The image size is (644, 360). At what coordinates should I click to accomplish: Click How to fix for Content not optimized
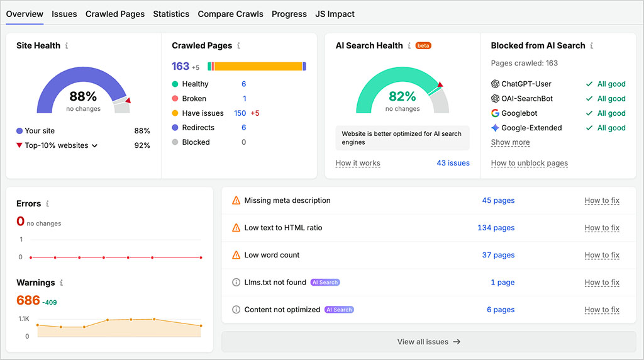(602, 310)
